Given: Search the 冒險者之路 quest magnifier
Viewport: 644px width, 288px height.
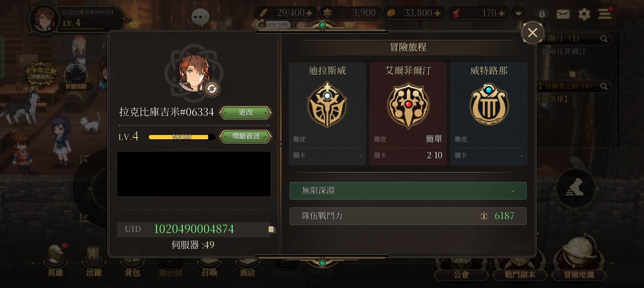Looking at the screenshot, I should [x=604, y=86].
